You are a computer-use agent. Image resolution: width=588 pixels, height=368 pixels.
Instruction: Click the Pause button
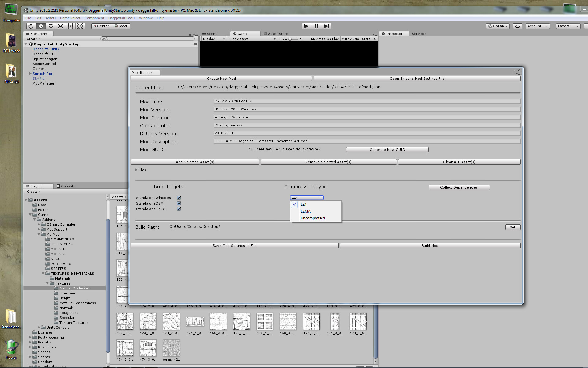316,26
